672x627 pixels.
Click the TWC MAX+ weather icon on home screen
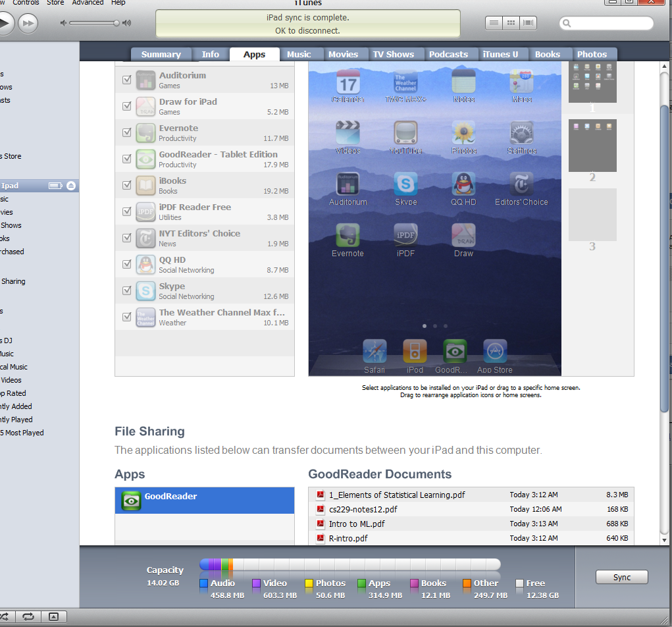(405, 82)
